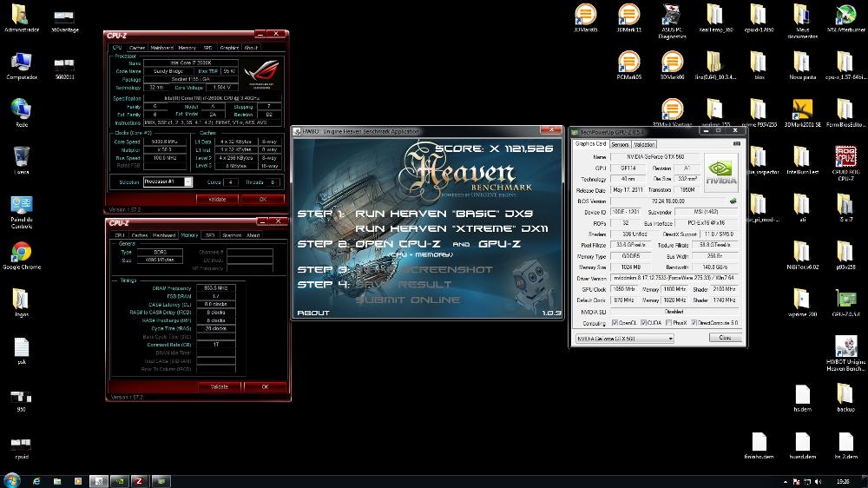Open the GPU selection dropdown in GPU-Z

pyautogui.click(x=624, y=338)
